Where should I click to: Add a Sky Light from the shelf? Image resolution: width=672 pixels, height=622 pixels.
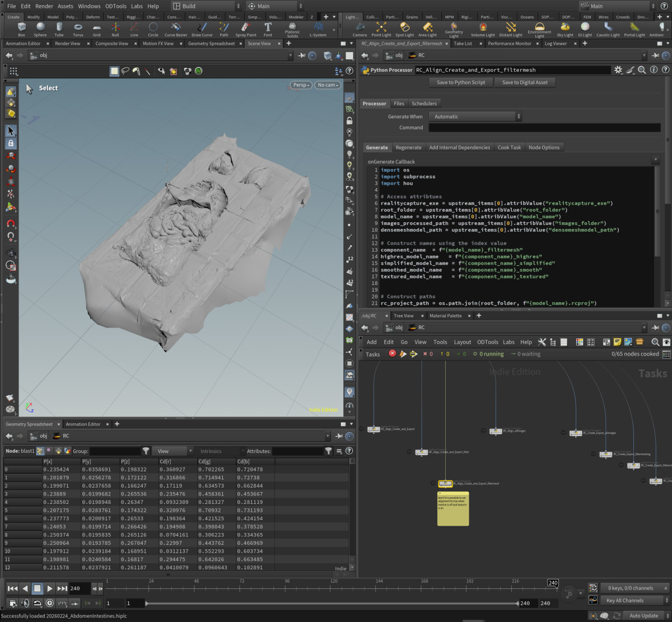[x=565, y=29]
